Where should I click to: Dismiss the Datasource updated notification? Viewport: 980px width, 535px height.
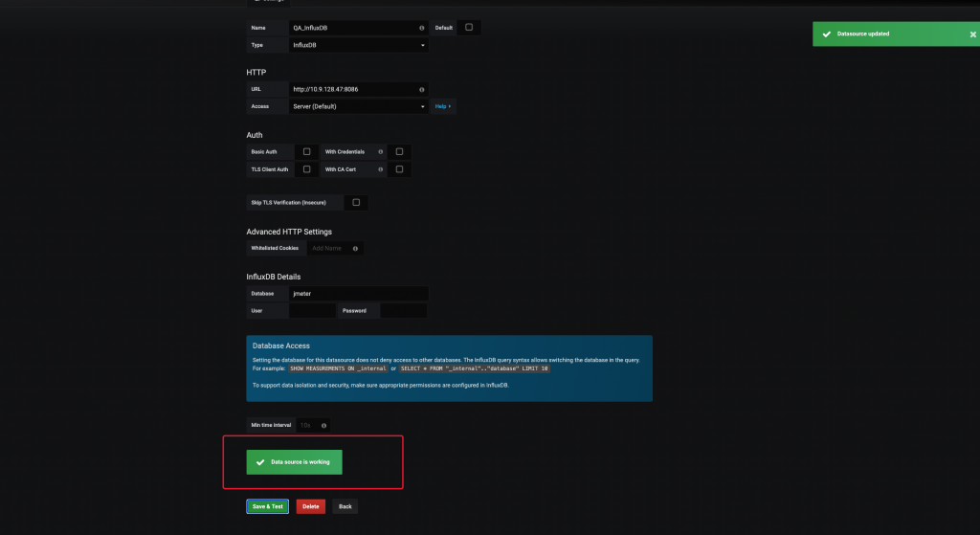[x=972, y=33]
